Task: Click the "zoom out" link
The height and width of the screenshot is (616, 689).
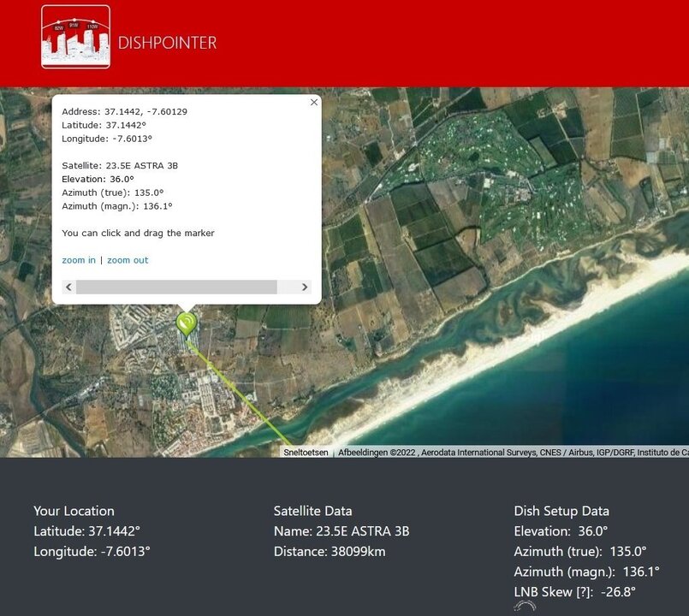Action: (x=128, y=260)
